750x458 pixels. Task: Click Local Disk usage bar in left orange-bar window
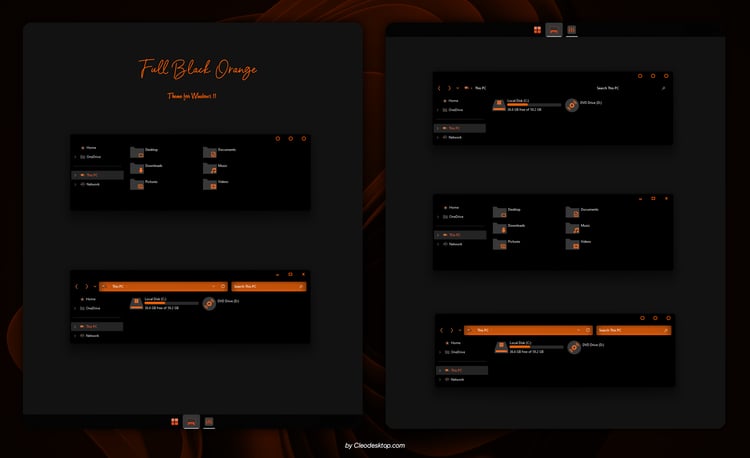point(171,303)
